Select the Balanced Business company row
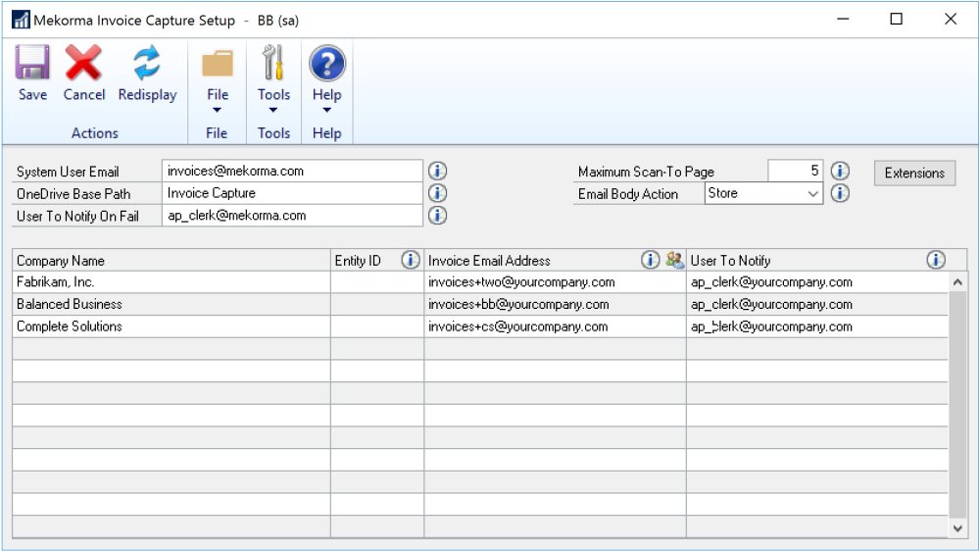 (x=171, y=305)
